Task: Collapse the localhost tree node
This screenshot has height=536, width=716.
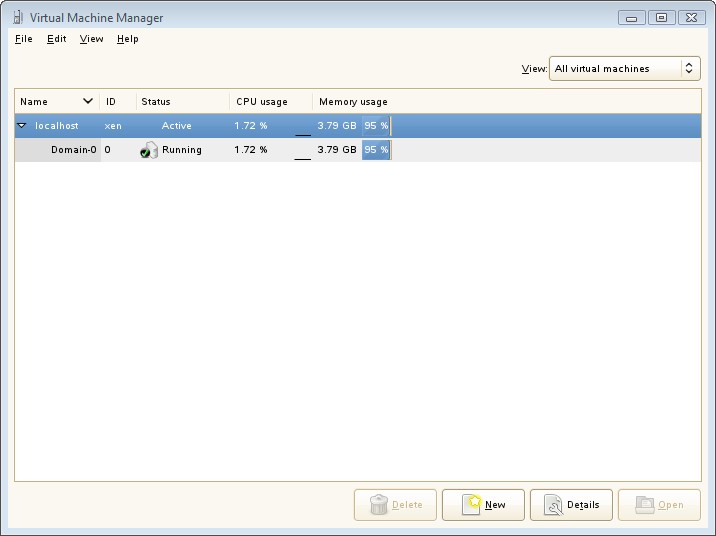Action: (22, 126)
